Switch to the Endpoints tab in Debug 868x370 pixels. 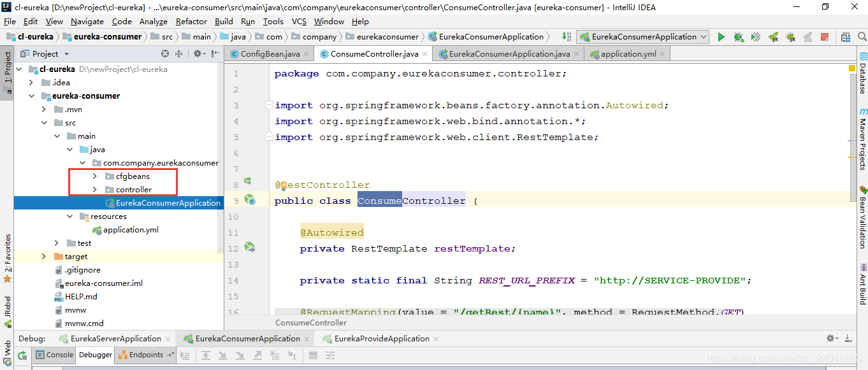pyautogui.click(x=146, y=355)
